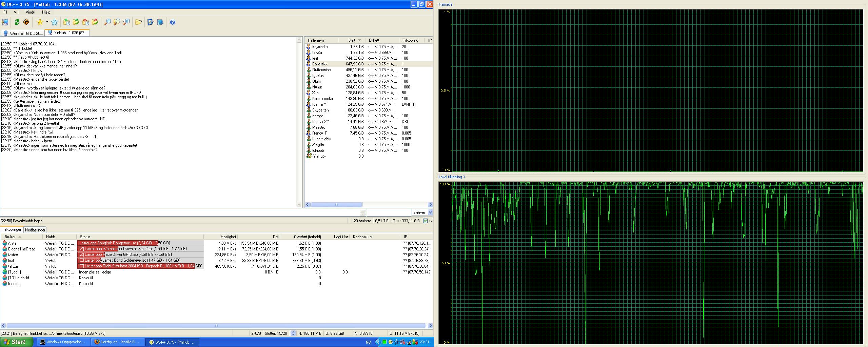This screenshot has width=868, height=347.
Task: Click the DC++ yellow tray icon
Action: 391,342
